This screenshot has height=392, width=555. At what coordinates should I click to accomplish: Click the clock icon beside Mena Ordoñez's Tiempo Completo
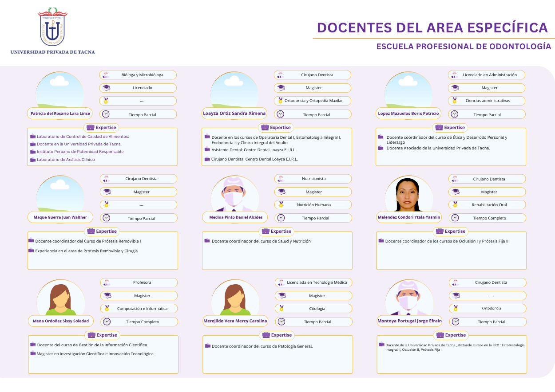[x=107, y=321]
